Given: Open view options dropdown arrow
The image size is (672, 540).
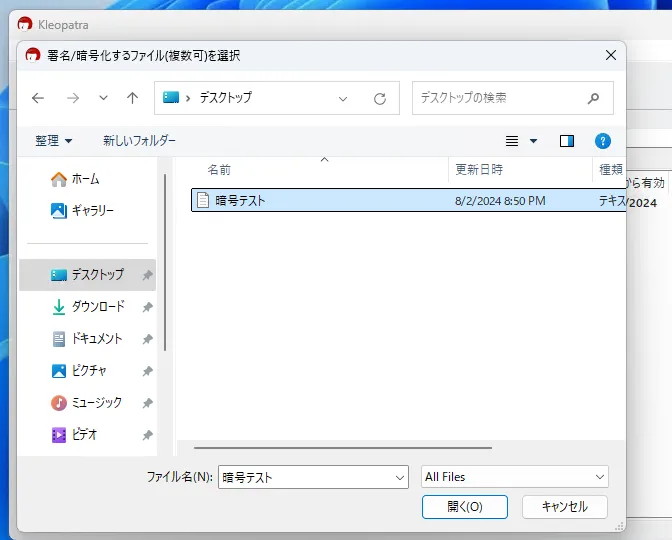Looking at the screenshot, I should pyautogui.click(x=534, y=141).
